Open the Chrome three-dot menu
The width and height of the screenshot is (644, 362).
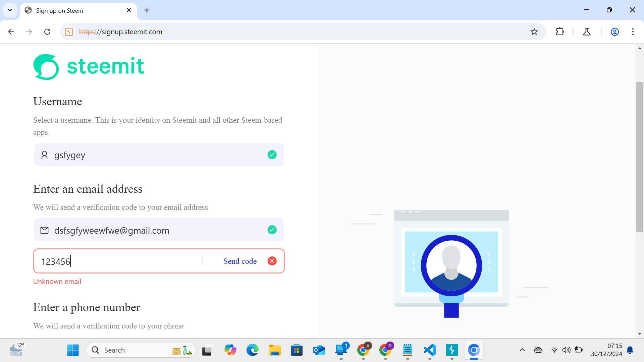[x=633, y=32]
